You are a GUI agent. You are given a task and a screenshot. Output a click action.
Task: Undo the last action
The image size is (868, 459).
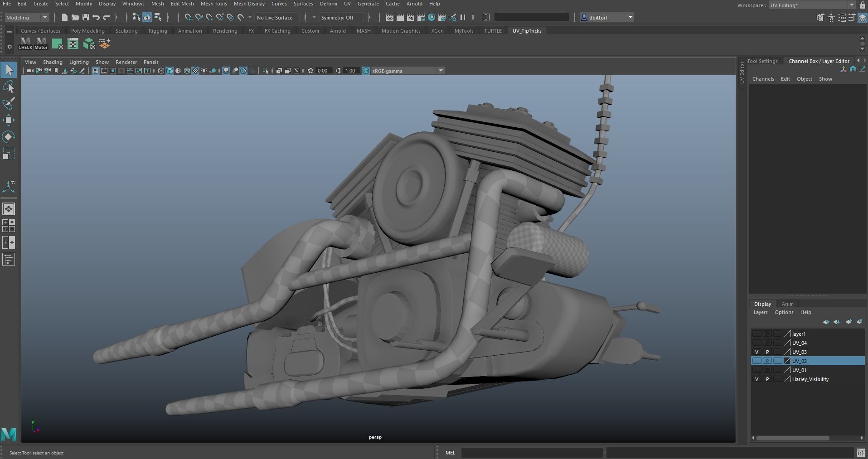click(96, 17)
